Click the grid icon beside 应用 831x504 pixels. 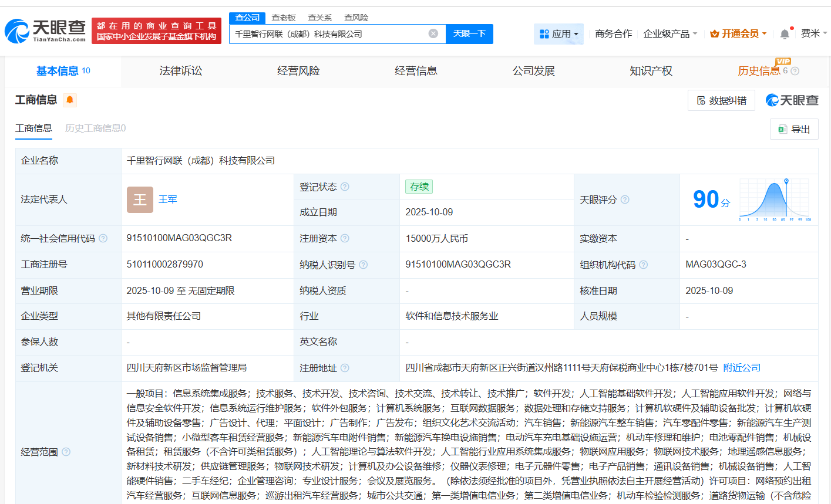tap(543, 34)
